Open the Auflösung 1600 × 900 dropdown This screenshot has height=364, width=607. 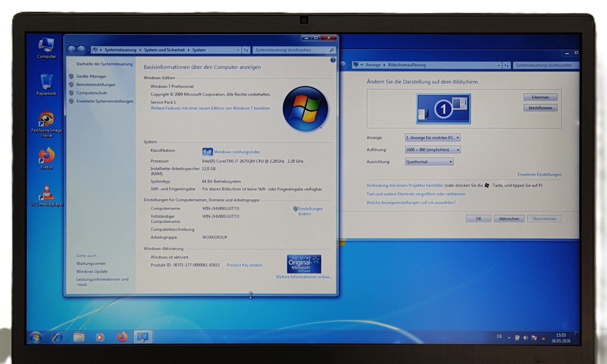tap(432, 150)
